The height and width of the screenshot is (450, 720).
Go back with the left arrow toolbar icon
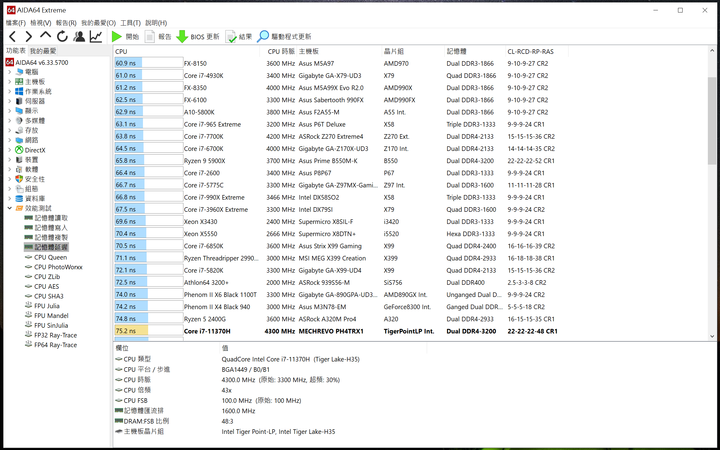(13, 36)
